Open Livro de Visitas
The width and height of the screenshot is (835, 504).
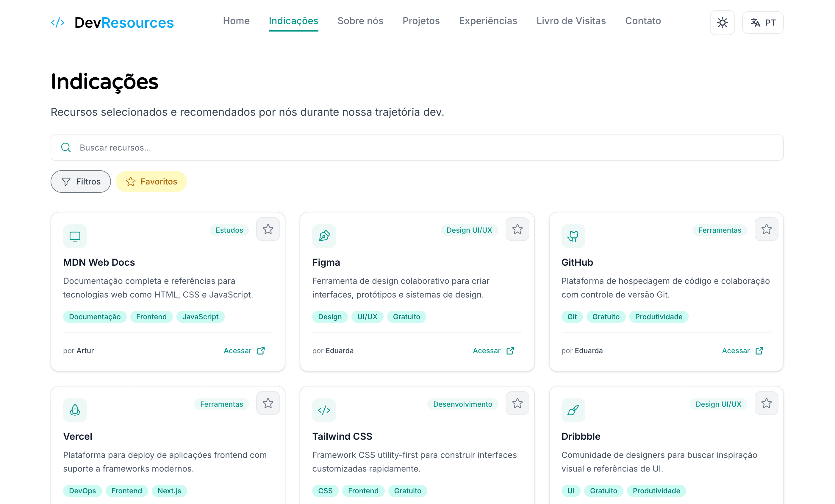[571, 21]
